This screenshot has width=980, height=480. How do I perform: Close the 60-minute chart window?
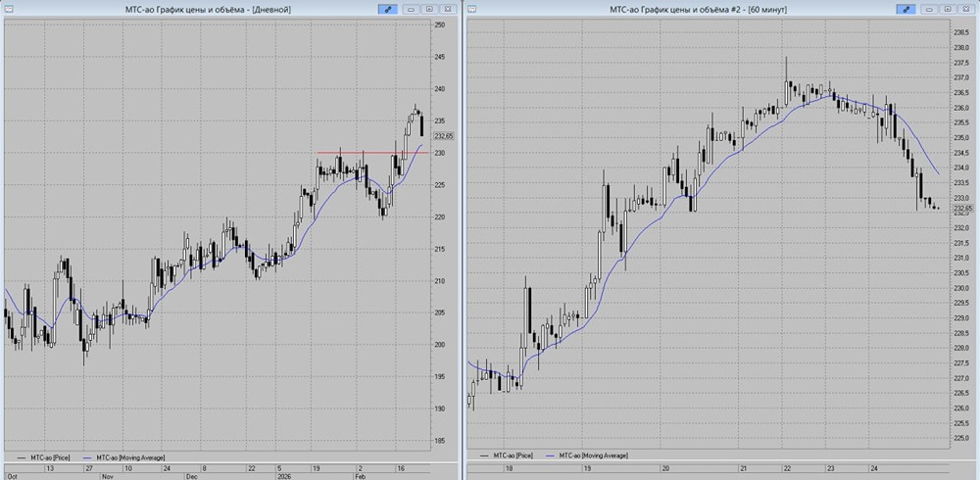[x=965, y=10]
